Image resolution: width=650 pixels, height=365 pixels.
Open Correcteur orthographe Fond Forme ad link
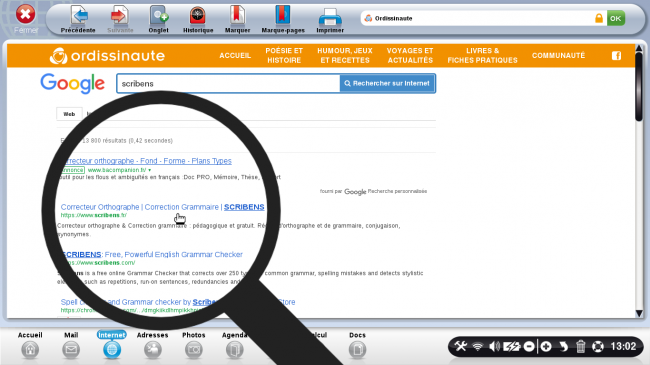(x=147, y=161)
